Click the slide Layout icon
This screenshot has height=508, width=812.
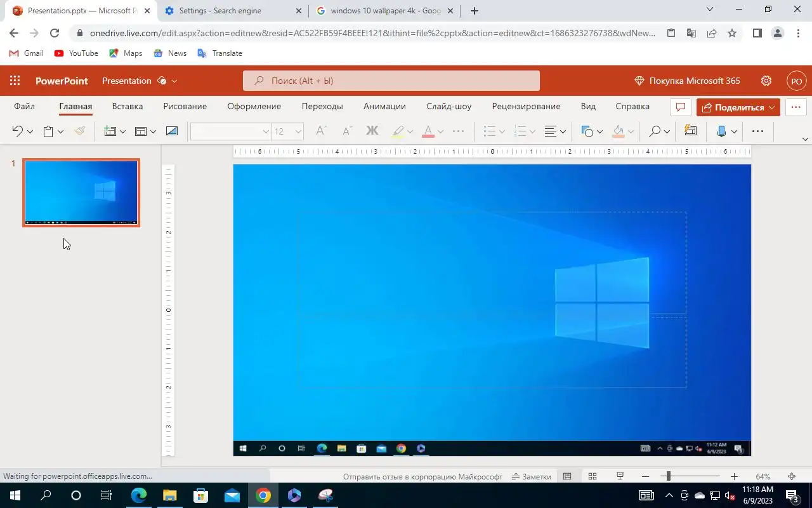click(141, 131)
